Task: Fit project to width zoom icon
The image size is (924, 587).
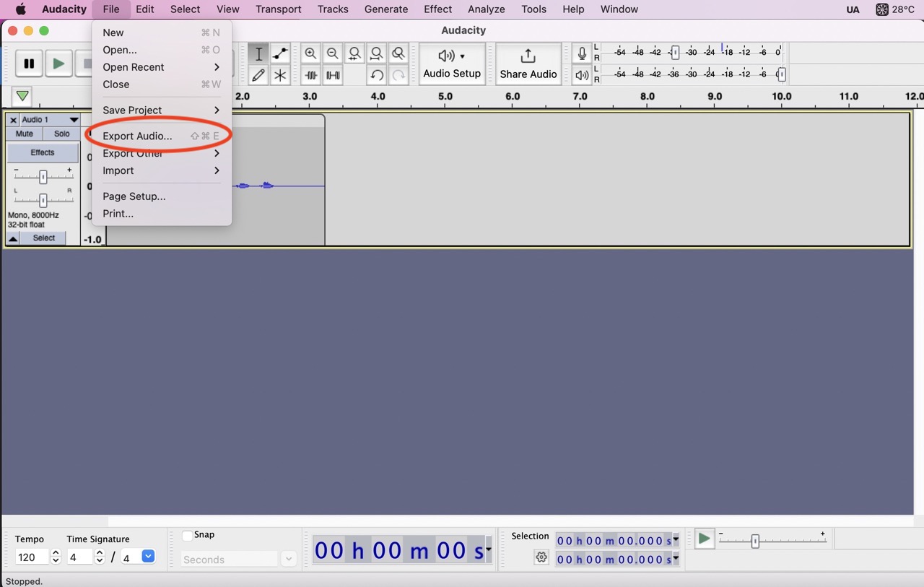Action: [x=377, y=54]
